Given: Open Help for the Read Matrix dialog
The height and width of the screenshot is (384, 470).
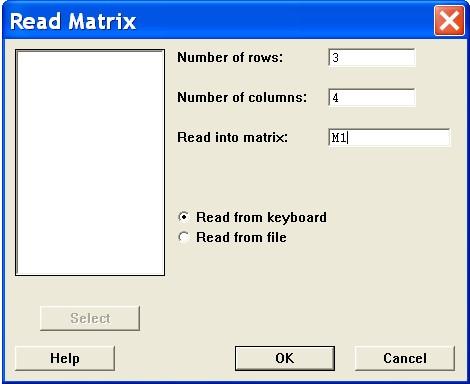Looking at the screenshot, I should pos(65,358).
